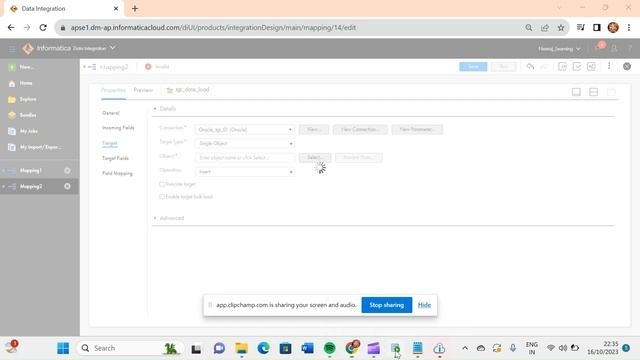The image size is (640, 360).
Task: Click the split panel layout icon
Action: [x=593, y=92]
